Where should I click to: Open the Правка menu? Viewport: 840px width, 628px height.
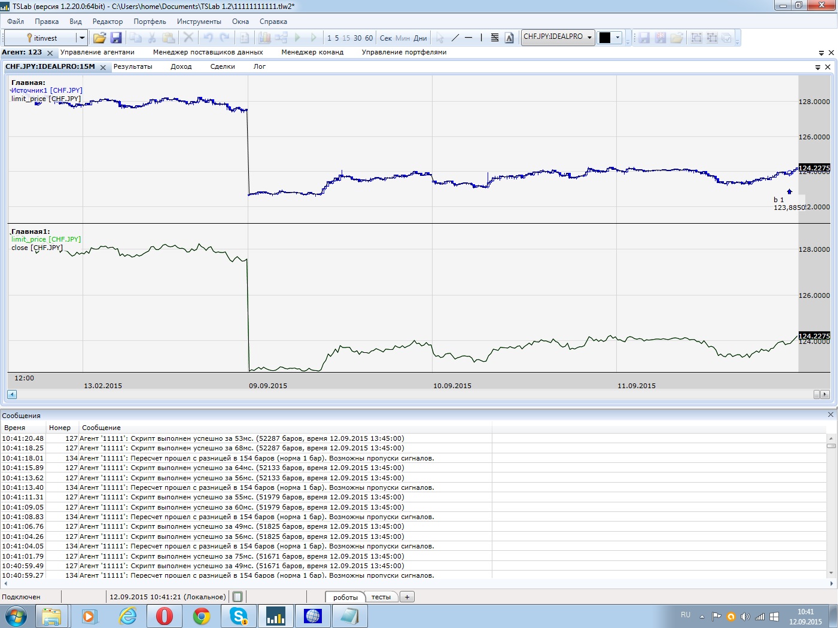(47, 22)
